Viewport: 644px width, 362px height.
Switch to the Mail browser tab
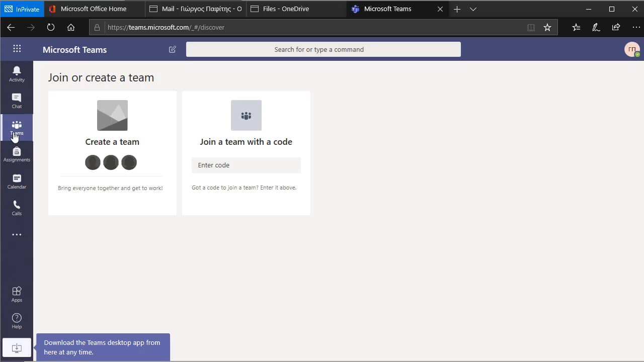196,9
